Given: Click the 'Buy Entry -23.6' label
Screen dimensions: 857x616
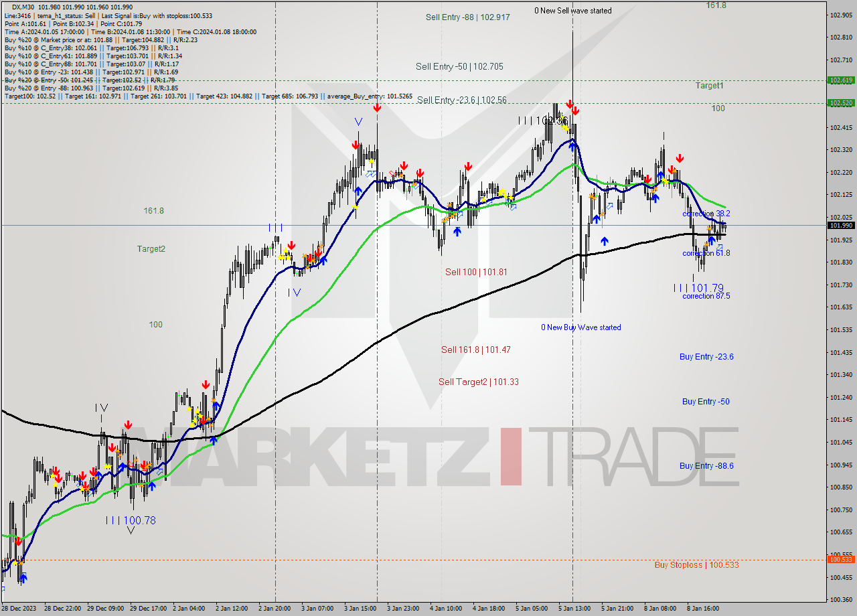Looking at the screenshot, I should tap(706, 357).
